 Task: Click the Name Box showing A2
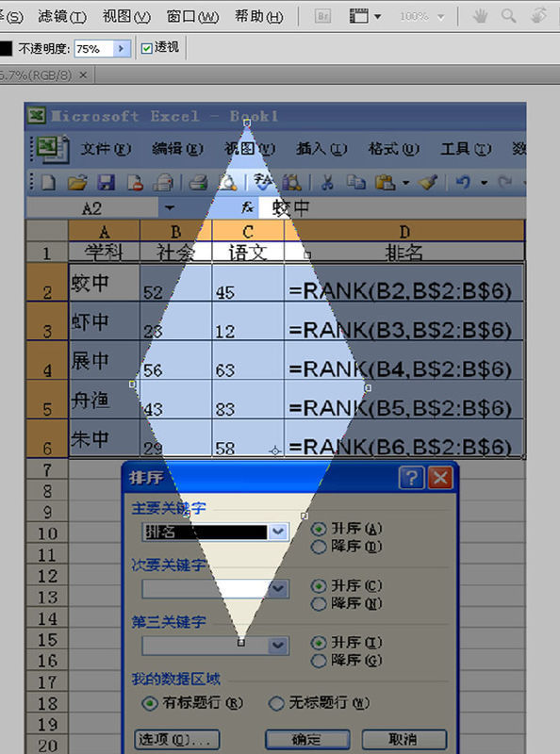pos(91,208)
